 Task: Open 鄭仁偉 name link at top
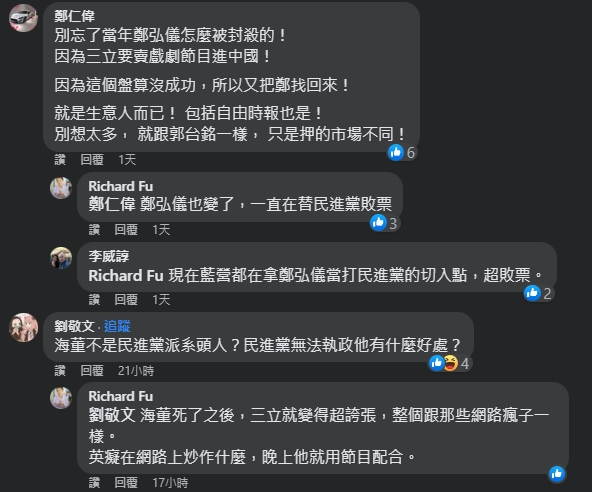(74, 16)
